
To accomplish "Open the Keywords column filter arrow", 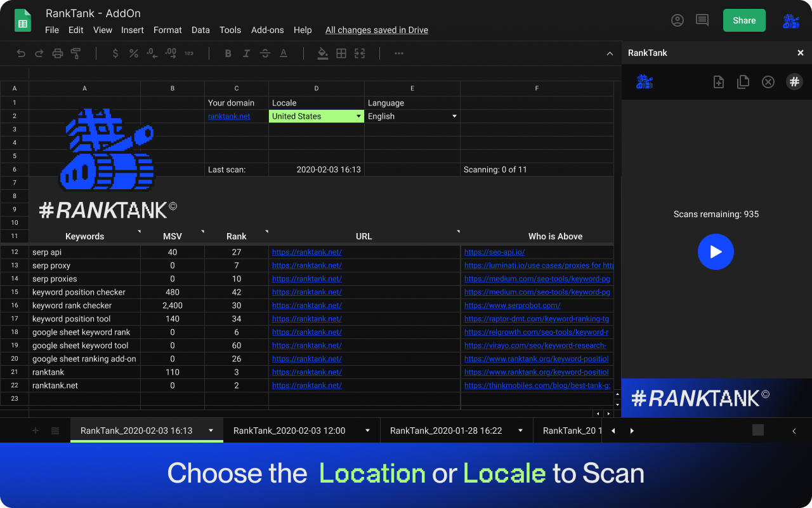I will point(139,232).
